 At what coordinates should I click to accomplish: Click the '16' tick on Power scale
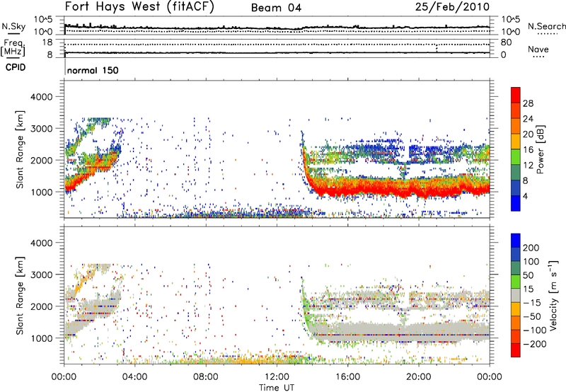click(x=528, y=150)
